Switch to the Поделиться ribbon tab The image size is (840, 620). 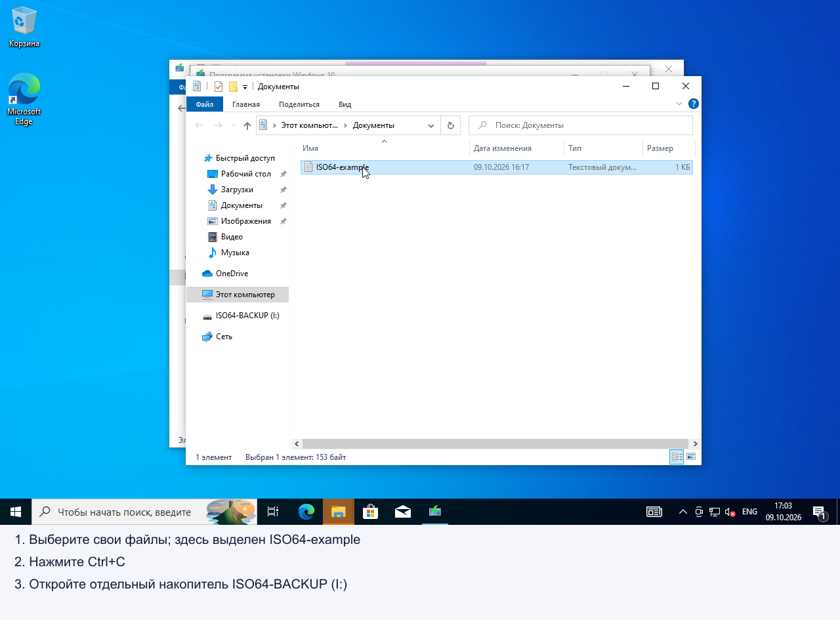pyautogui.click(x=299, y=104)
